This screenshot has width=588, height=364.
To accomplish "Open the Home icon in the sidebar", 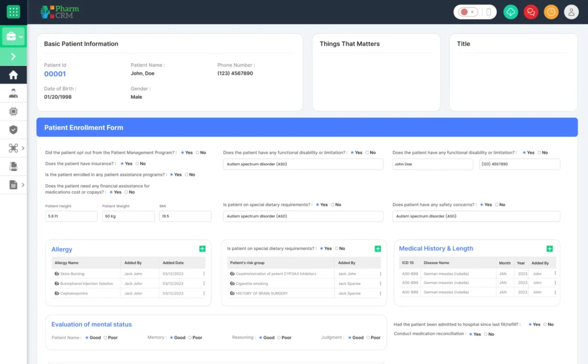I will click(13, 75).
